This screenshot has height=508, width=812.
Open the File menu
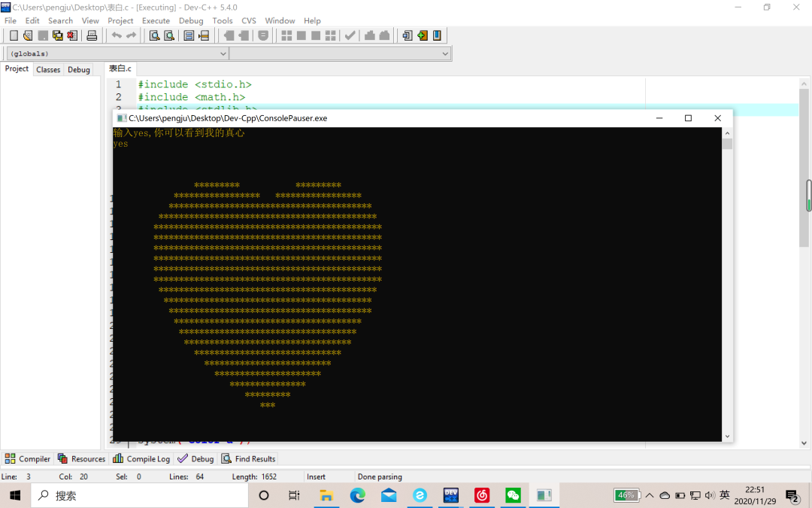click(11, 21)
